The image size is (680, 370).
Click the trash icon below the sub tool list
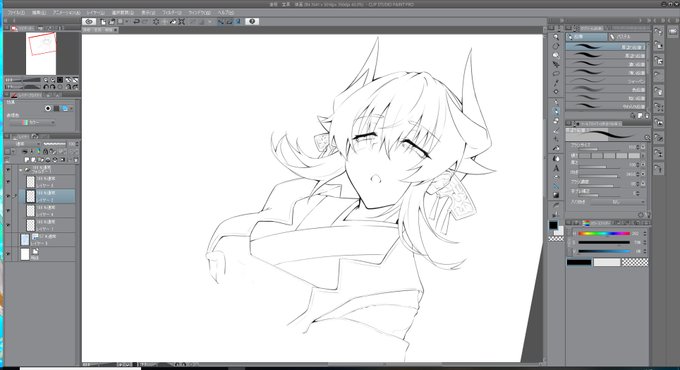[647, 116]
